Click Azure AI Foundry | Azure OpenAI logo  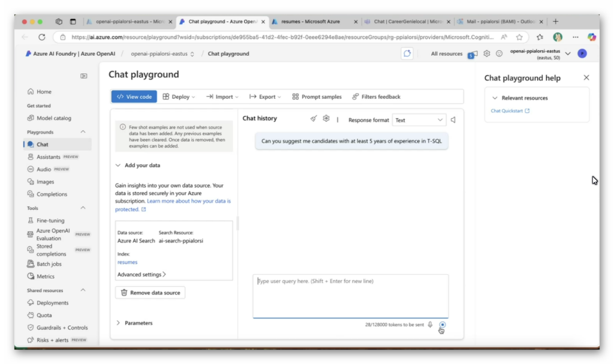click(x=71, y=54)
